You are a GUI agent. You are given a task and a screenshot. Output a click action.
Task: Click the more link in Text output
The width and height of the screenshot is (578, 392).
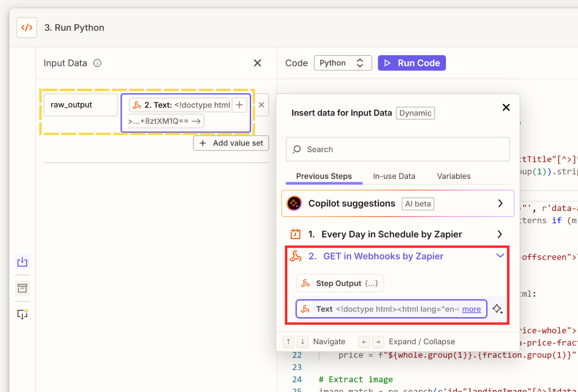click(x=471, y=309)
